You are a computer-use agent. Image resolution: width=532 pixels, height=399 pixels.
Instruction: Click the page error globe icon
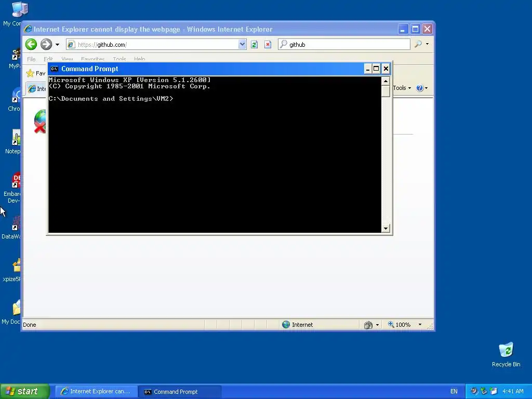click(40, 121)
